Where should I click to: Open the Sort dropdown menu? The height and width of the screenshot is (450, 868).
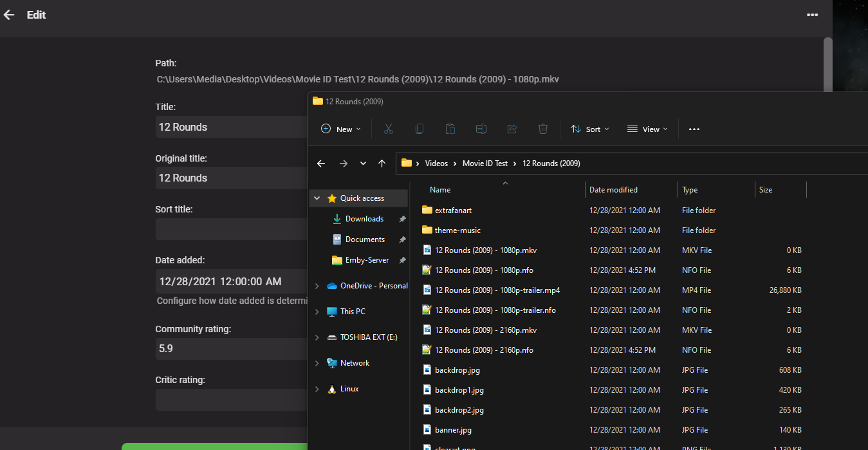(x=589, y=129)
